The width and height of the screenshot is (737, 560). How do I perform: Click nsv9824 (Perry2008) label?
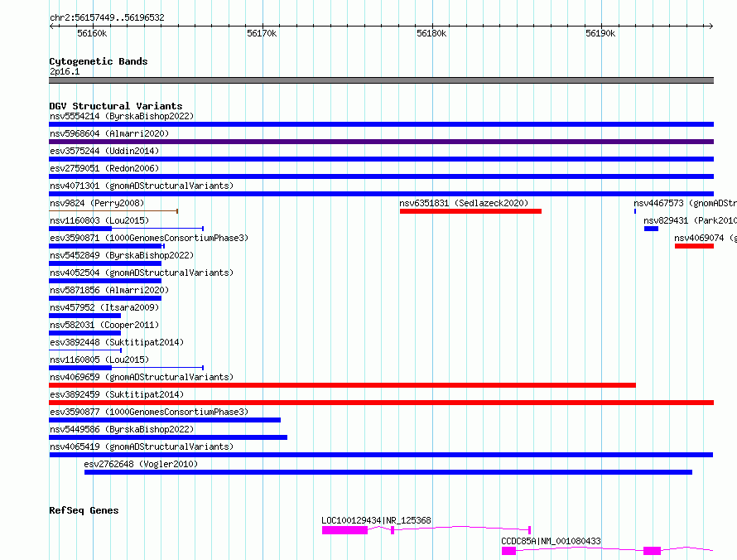tap(97, 203)
